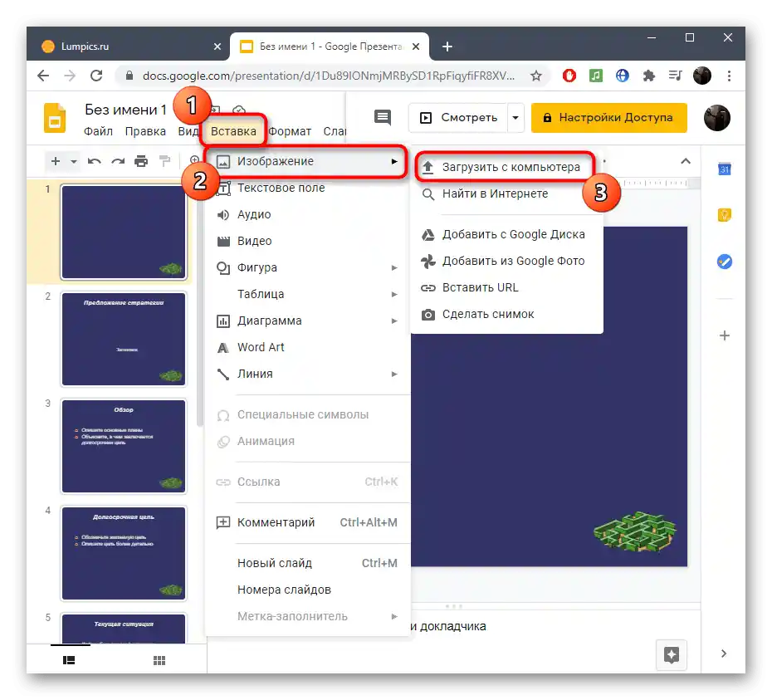Screen dimensions: 772x700
Task: Choose Добавить из Google Фото
Action: click(x=506, y=261)
